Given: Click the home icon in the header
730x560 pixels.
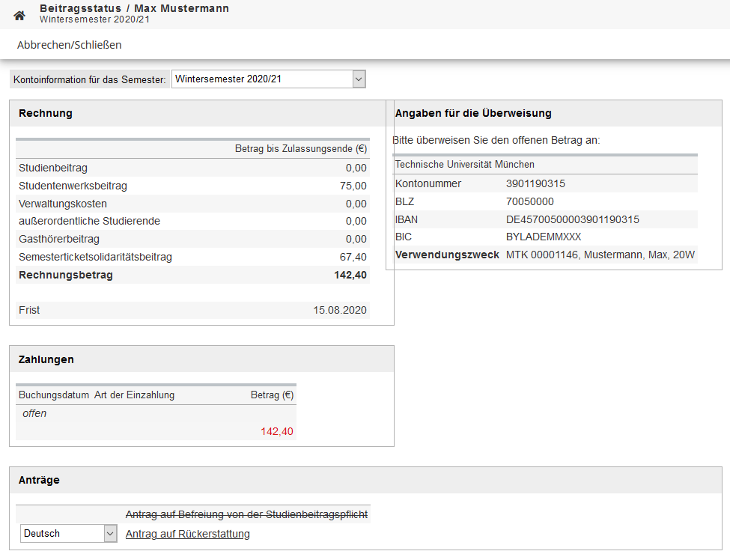Looking at the screenshot, I should tap(19, 15).
